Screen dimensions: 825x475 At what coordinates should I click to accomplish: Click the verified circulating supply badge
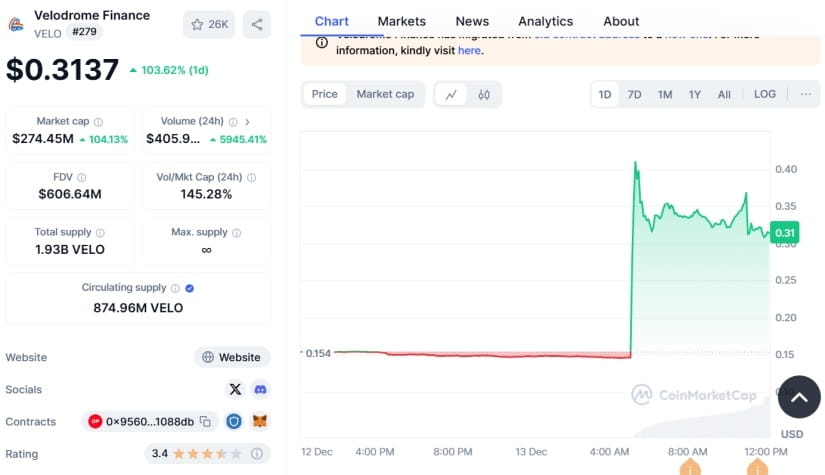coord(189,288)
